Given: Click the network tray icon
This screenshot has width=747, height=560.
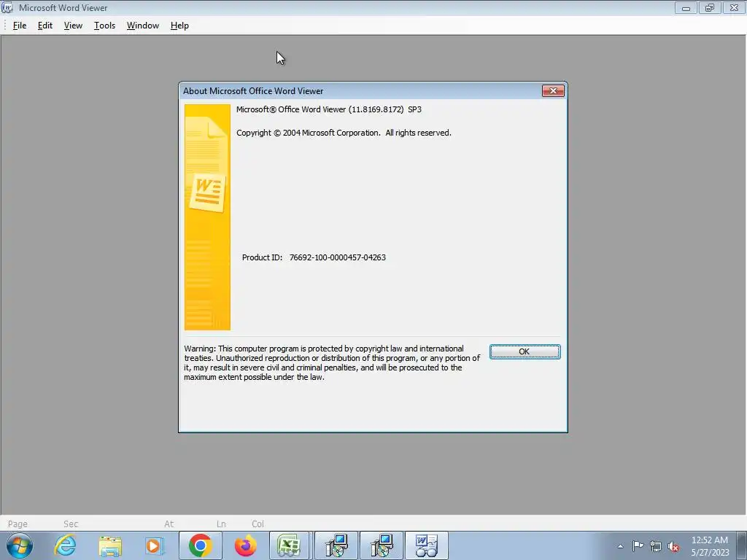Looking at the screenshot, I should [x=656, y=547].
